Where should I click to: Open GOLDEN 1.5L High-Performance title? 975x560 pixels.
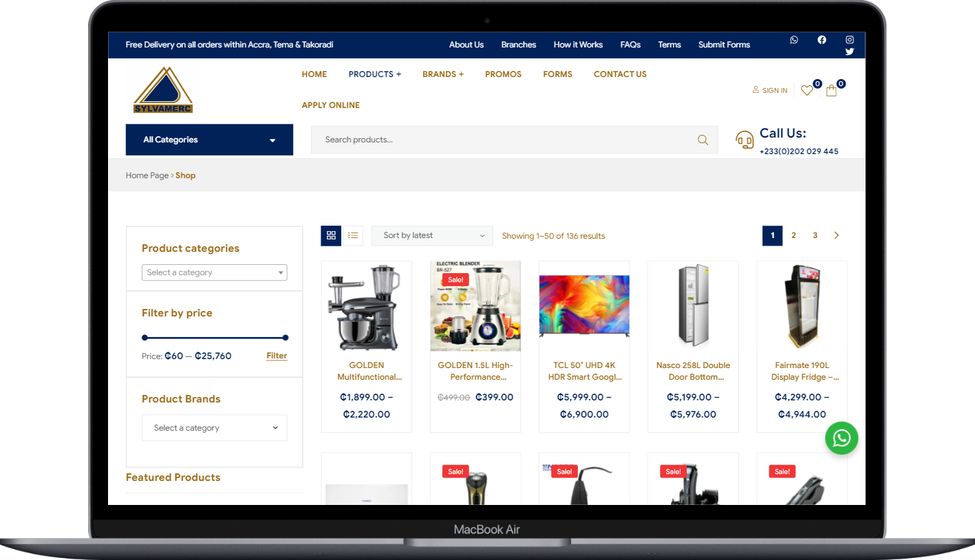coord(475,371)
